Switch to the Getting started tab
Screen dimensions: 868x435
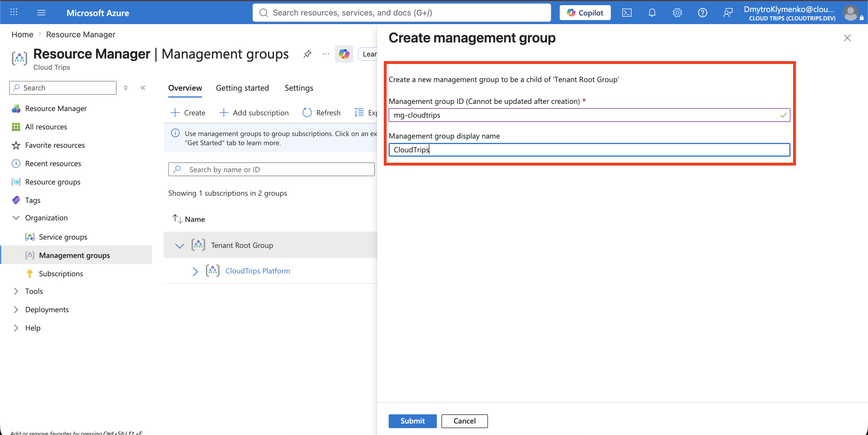242,88
